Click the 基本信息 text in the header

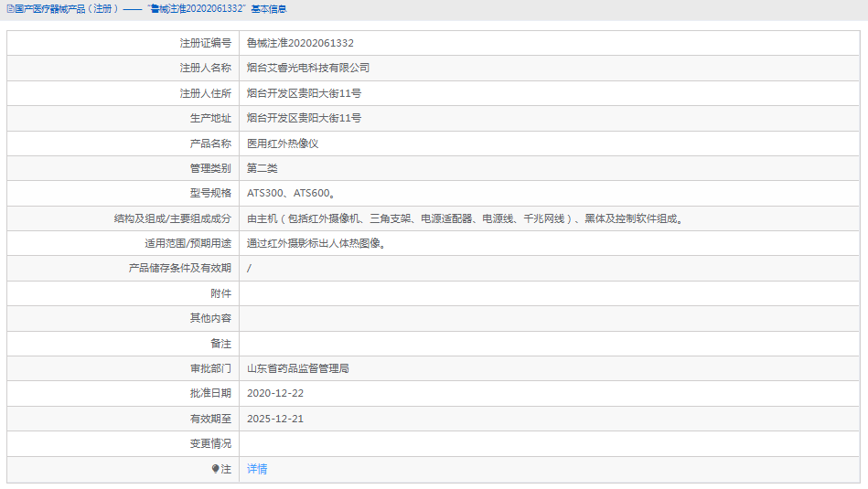click(x=269, y=9)
